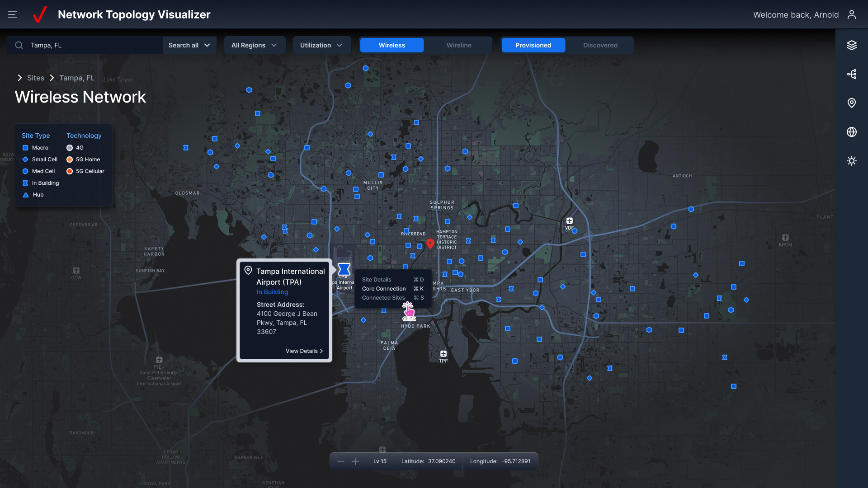
Task: Open the hamburger menu
Action: [13, 14]
